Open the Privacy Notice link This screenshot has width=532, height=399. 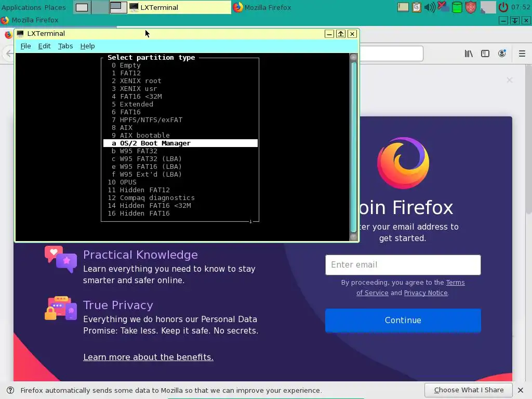(425, 293)
